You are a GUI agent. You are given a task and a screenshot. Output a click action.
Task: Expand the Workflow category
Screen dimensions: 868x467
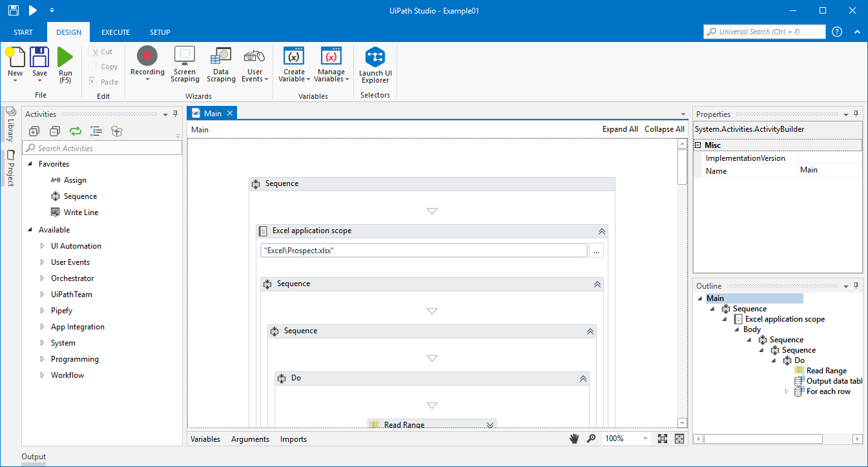[x=42, y=375]
